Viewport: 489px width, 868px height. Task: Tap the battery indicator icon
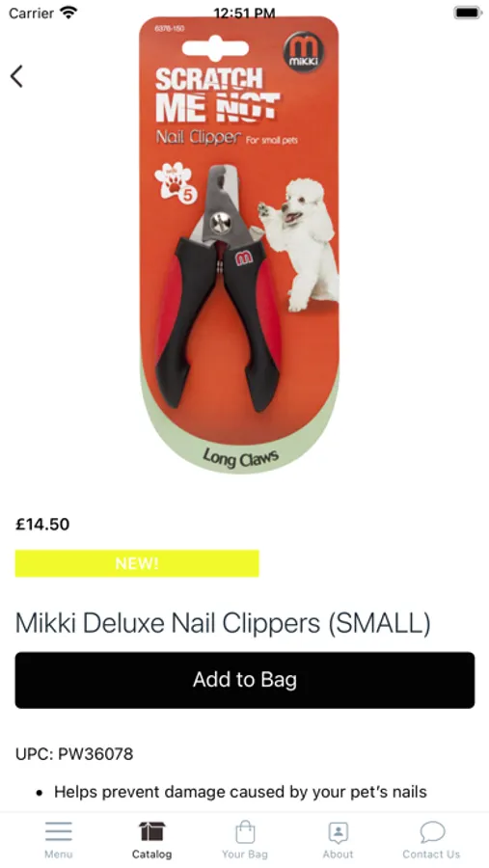pyautogui.click(x=469, y=13)
